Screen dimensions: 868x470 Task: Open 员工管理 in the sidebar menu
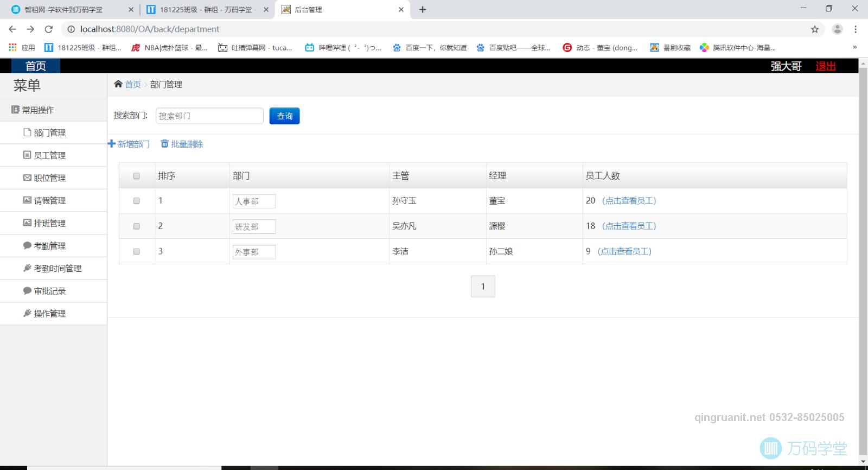coord(53,155)
